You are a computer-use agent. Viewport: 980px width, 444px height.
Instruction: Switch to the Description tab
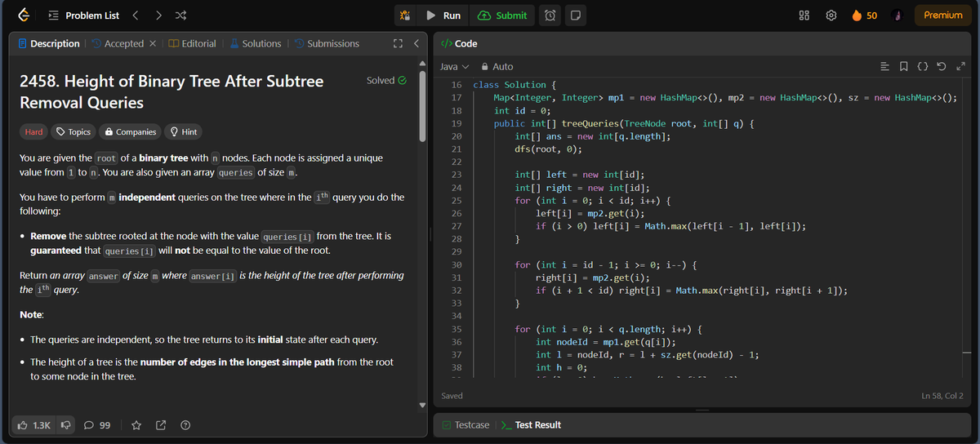(x=49, y=43)
